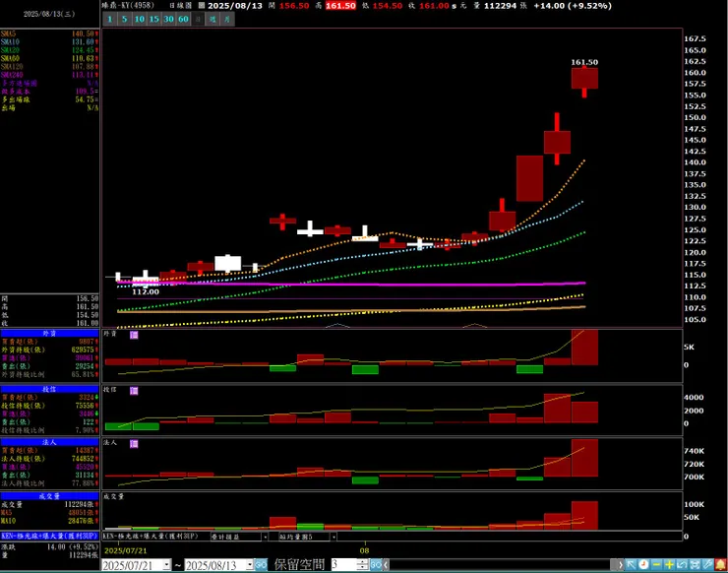Click the clock icon in bottom toolbar
Viewport: 728px width, 573px height.
[x=643, y=565]
